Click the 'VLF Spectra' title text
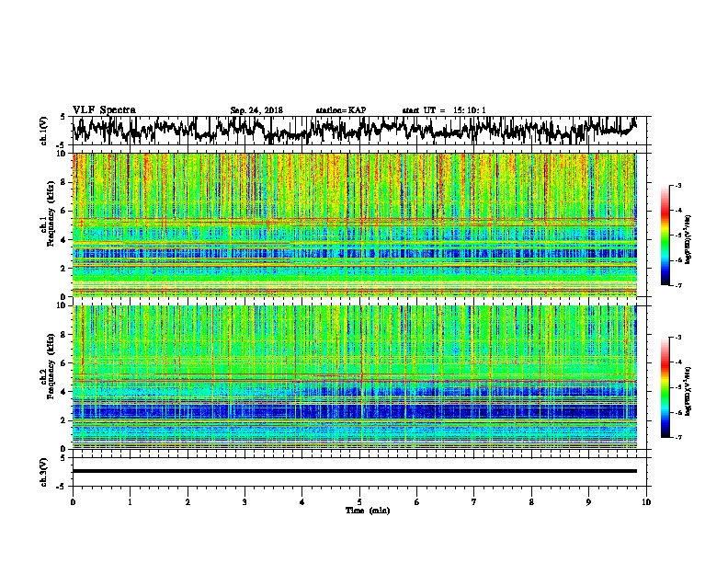Screen dimensions: 728x563 pyautogui.click(x=104, y=110)
